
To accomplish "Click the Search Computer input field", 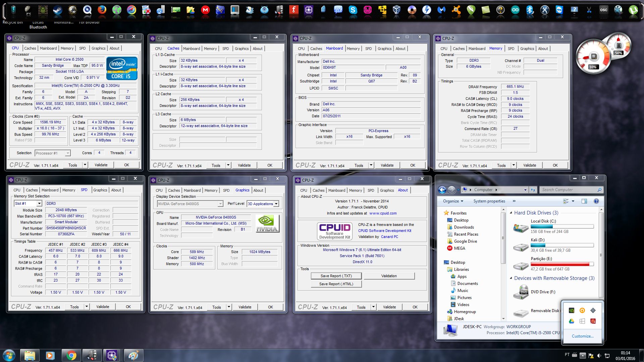I will point(571,190).
